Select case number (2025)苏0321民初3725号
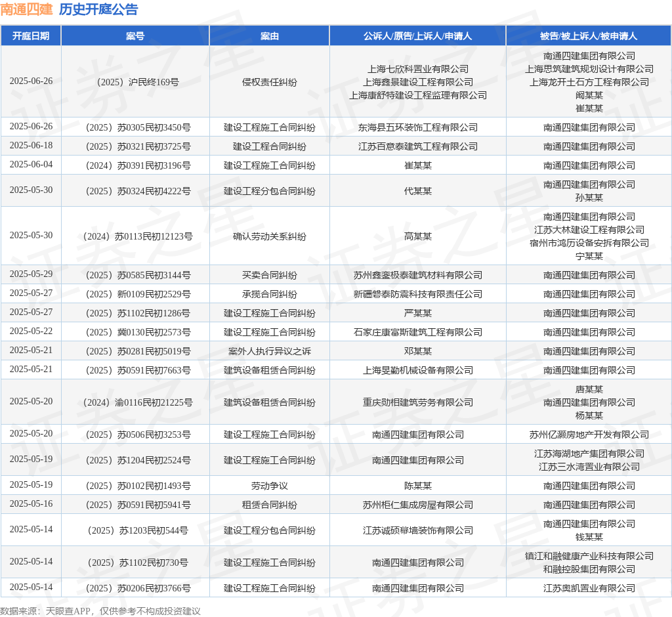Viewport: 672px width, 617px height. click(138, 146)
